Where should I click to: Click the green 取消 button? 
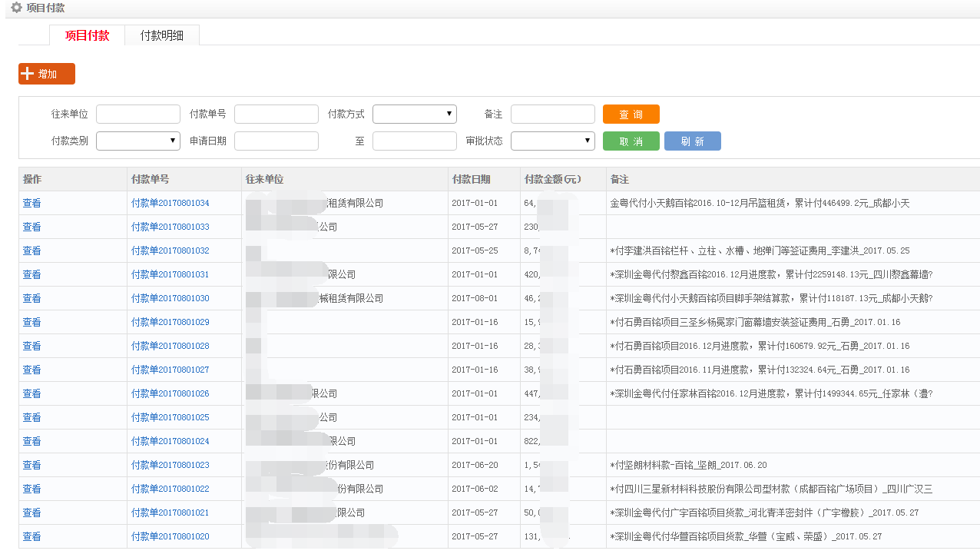631,141
